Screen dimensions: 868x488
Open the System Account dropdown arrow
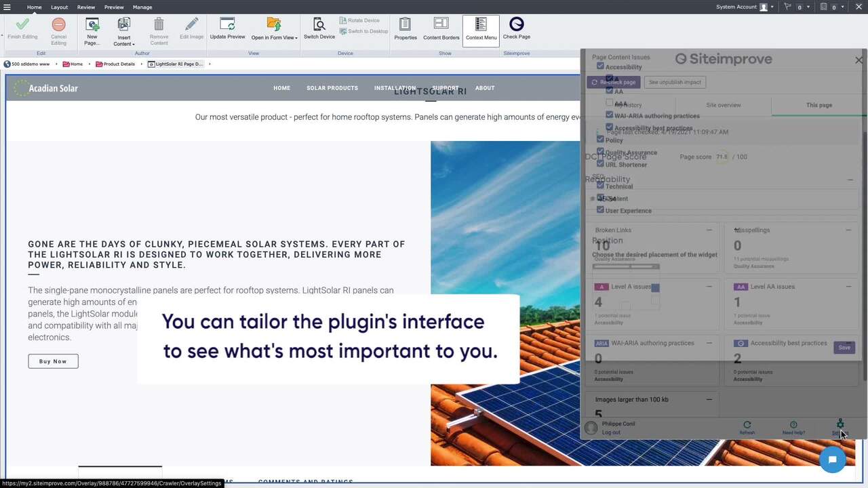click(773, 7)
